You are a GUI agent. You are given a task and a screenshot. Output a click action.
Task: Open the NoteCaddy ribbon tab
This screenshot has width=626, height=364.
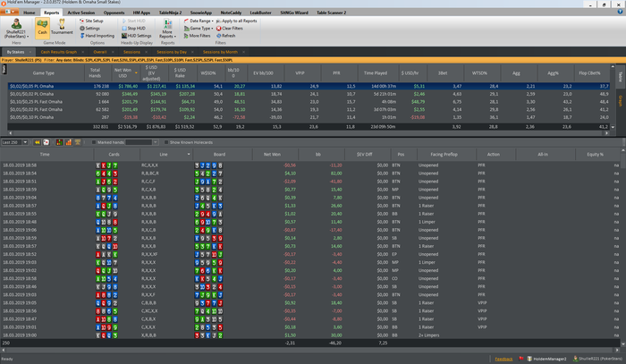231,13
